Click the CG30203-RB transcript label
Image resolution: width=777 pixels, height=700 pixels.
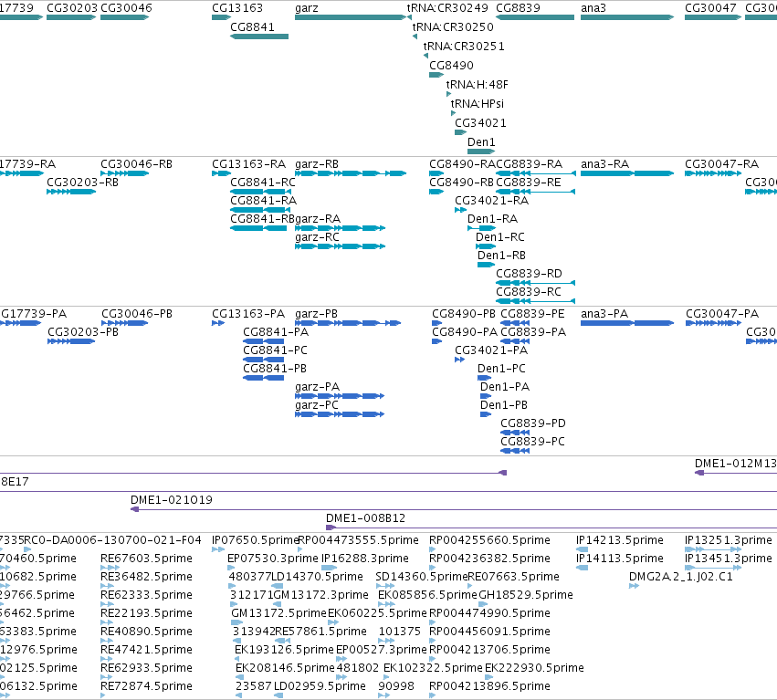[82, 183]
